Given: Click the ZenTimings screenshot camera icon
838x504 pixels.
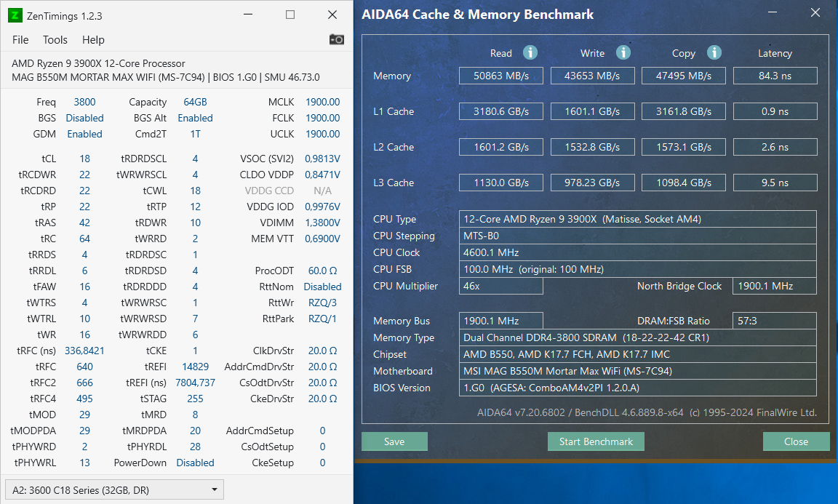Looking at the screenshot, I should [336, 39].
